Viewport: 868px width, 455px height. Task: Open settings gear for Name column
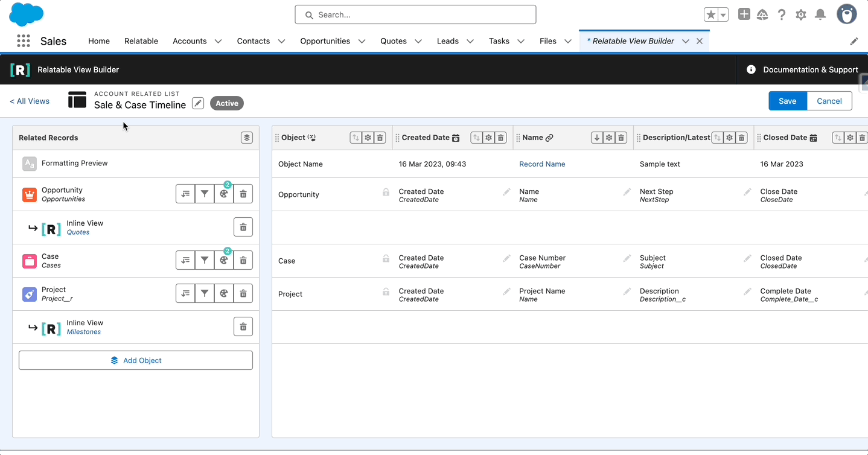tap(609, 138)
